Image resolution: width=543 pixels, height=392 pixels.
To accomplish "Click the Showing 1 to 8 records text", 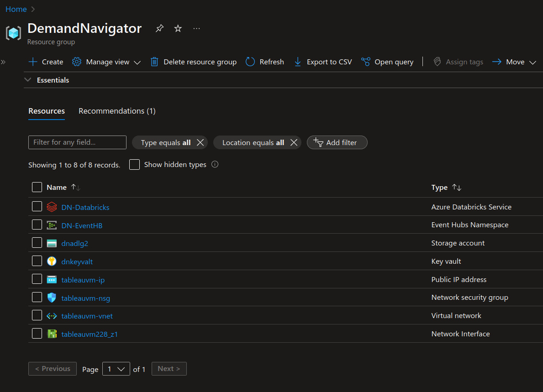I will click(74, 165).
